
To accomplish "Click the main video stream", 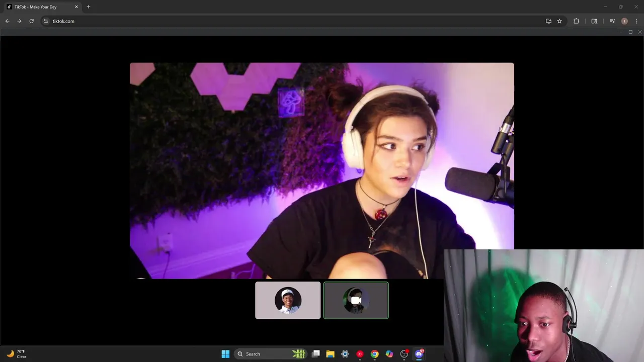I will pos(322,170).
